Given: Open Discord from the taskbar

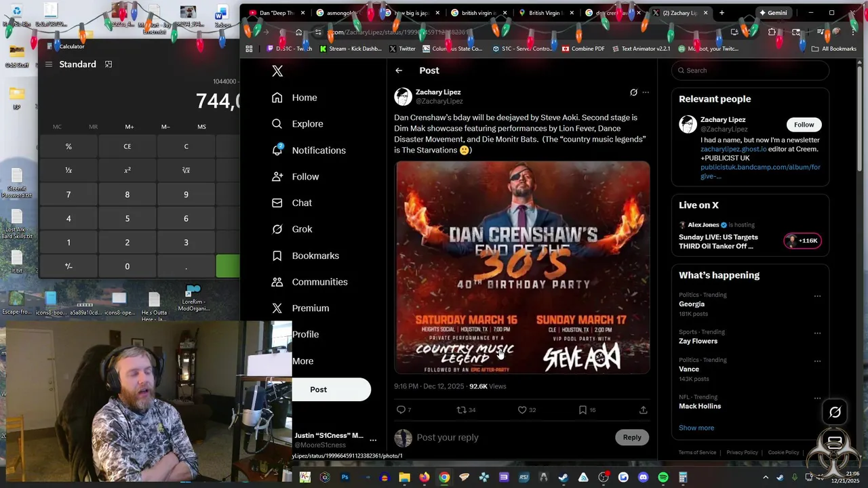Looking at the screenshot, I should click(644, 477).
